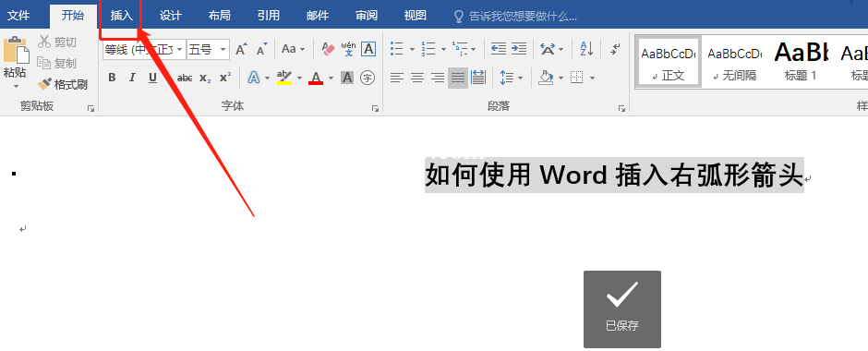
Task: Center align the text
Action: click(x=416, y=78)
